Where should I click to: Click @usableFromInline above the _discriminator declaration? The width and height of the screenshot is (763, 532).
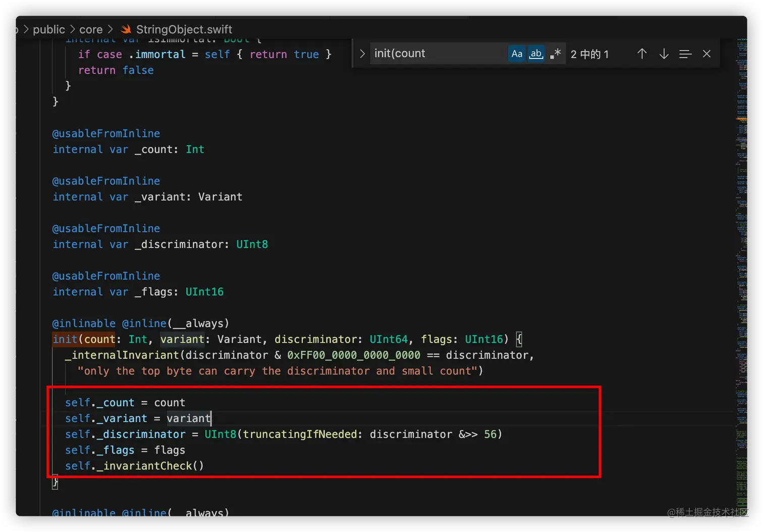pos(106,229)
